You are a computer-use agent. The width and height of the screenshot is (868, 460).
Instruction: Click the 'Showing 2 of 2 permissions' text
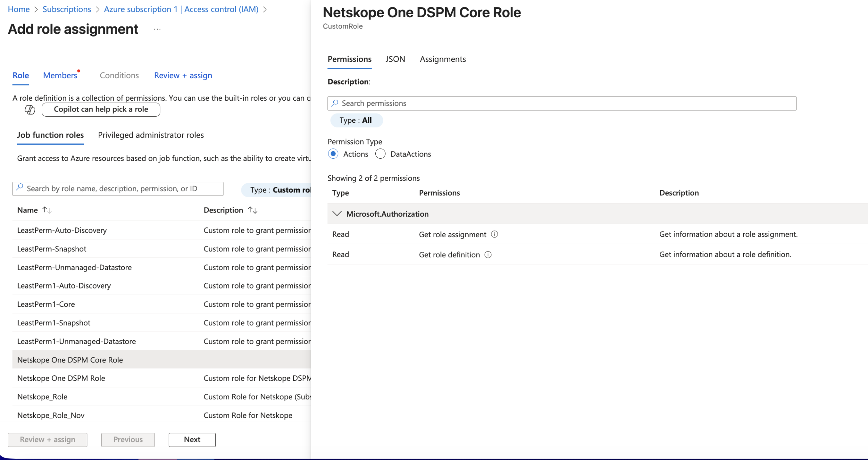373,178
